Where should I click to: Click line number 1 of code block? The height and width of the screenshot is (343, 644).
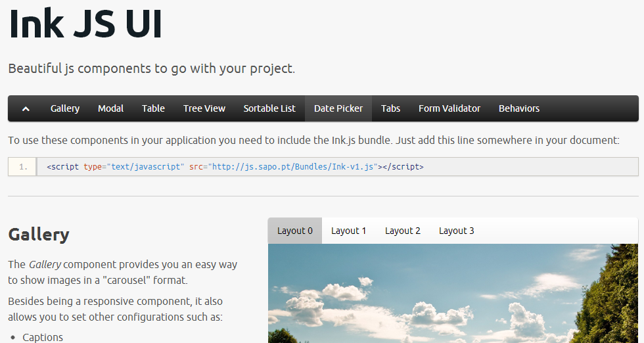click(x=23, y=167)
